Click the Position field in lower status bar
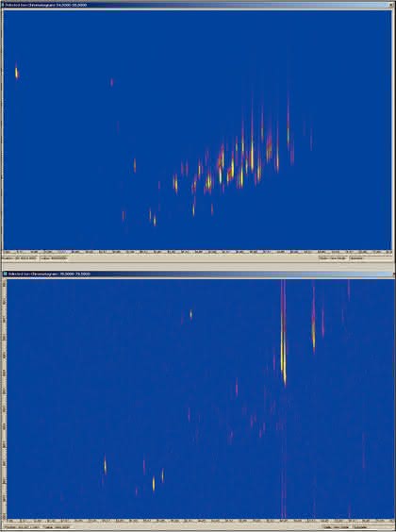Image resolution: width=396 pixels, height=532 pixels. (21, 527)
